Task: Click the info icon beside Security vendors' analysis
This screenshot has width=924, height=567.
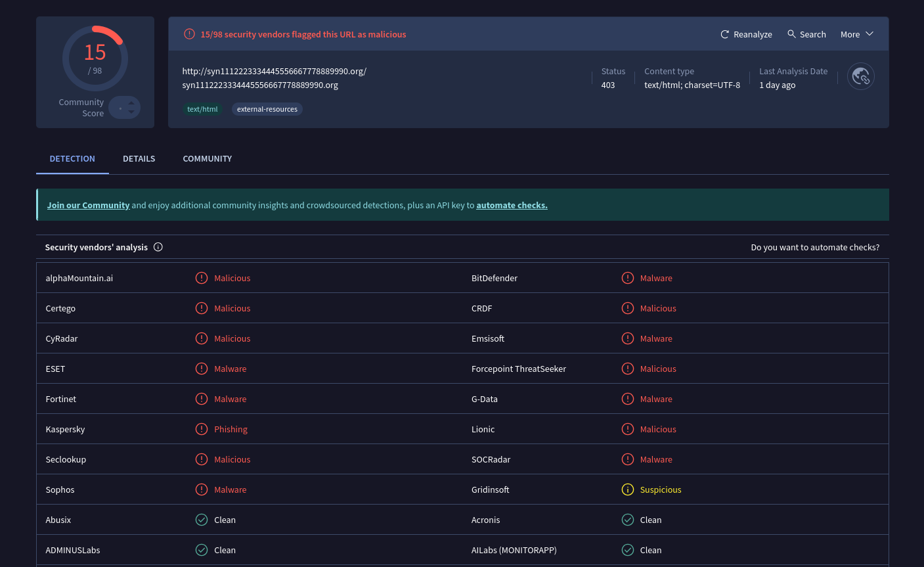Action: 158,247
